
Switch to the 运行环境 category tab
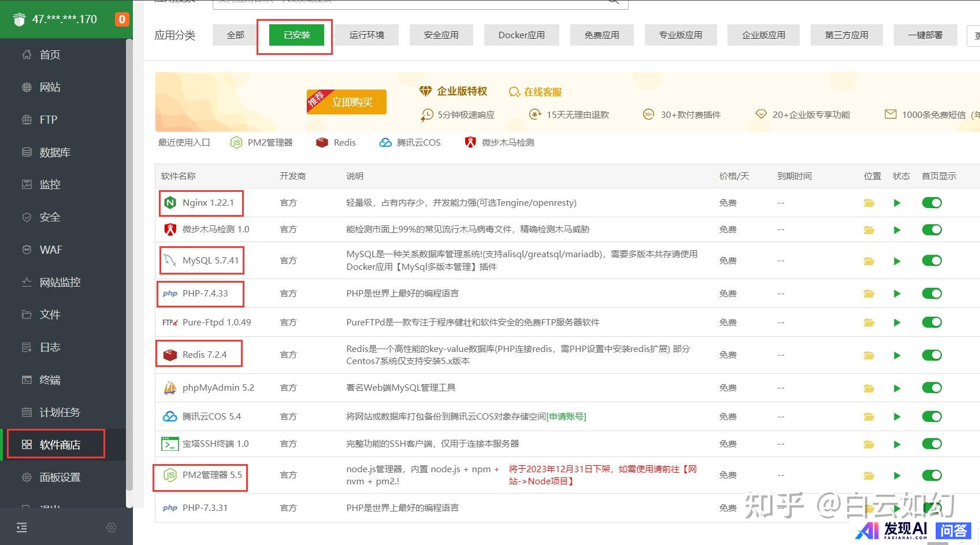click(366, 35)
